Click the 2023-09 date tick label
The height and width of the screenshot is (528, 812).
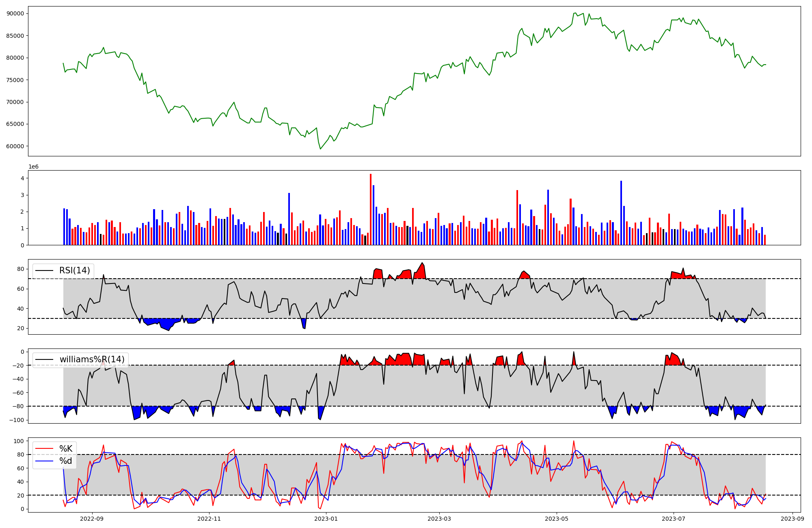click(793, 519)
